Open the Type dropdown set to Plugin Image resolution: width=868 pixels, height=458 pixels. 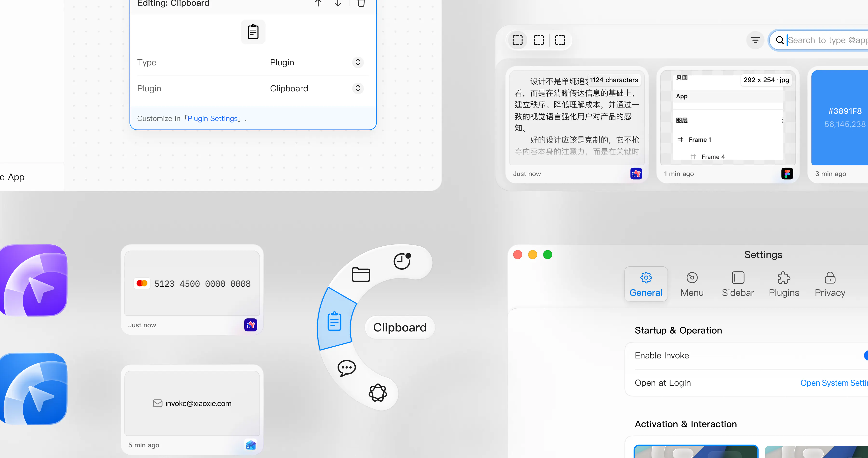316,62
